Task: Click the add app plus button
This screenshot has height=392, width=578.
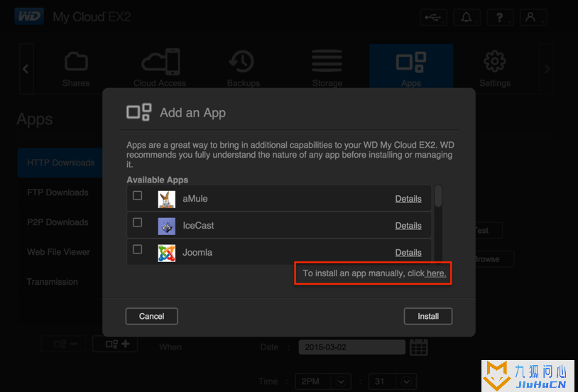Action: [x=115, y=344]
